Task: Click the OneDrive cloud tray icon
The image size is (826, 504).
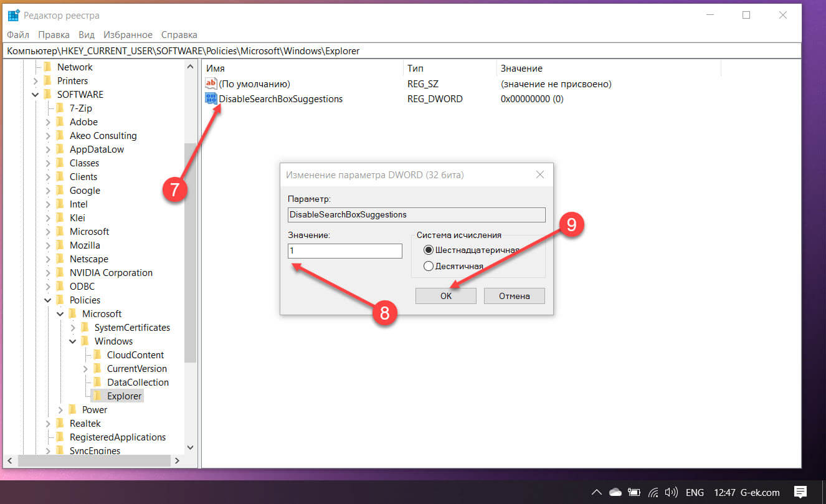Action: 615,492
